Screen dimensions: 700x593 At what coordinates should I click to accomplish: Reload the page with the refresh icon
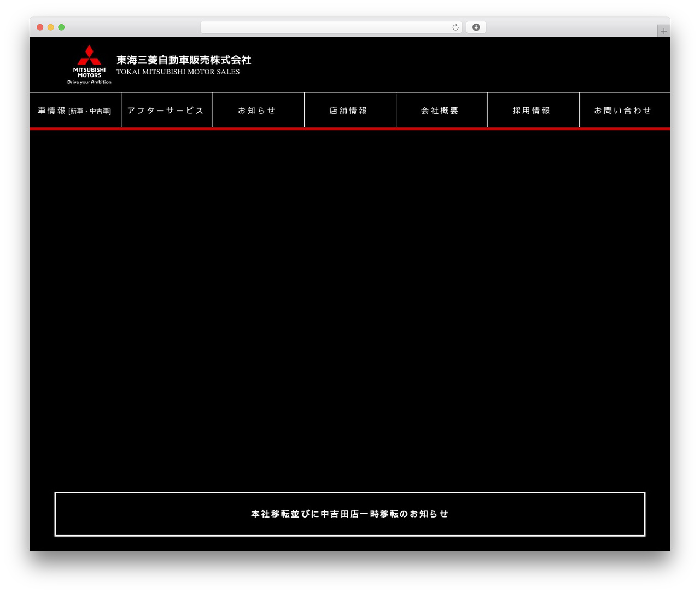coord(456,27)
